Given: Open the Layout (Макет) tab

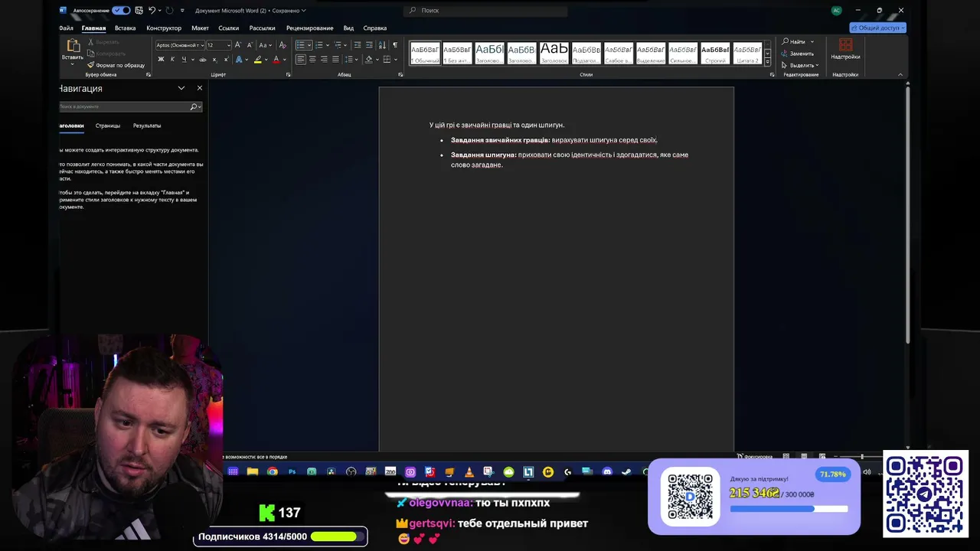Looking at the screenshot, I should [200, 28].
